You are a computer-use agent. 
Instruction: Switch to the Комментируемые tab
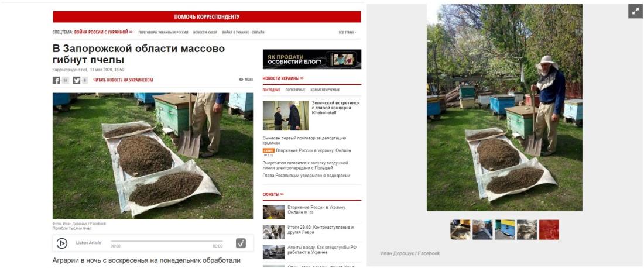pos(325,90)
